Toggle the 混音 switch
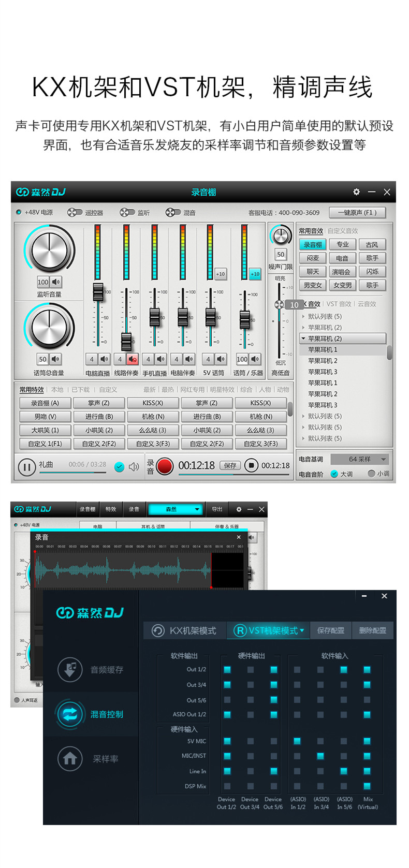The width and height of the screenshot is (409, 868). click(173, 212)
